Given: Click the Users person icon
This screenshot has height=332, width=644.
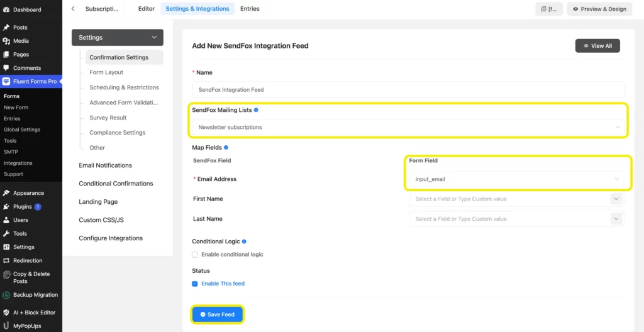Looking at the screenshot, I should tap(6, 220).
